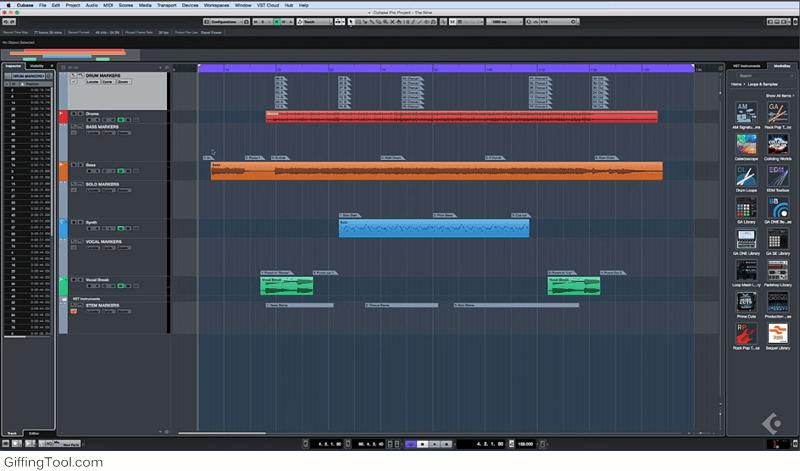
Task: Open the Prime Cuts library icon
Action: [x=746, y=302]
